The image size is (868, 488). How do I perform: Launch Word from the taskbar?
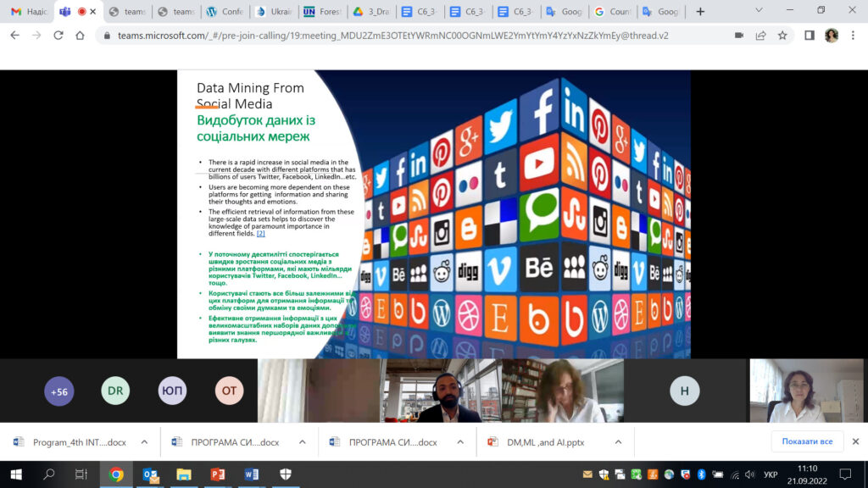[251, 474]
